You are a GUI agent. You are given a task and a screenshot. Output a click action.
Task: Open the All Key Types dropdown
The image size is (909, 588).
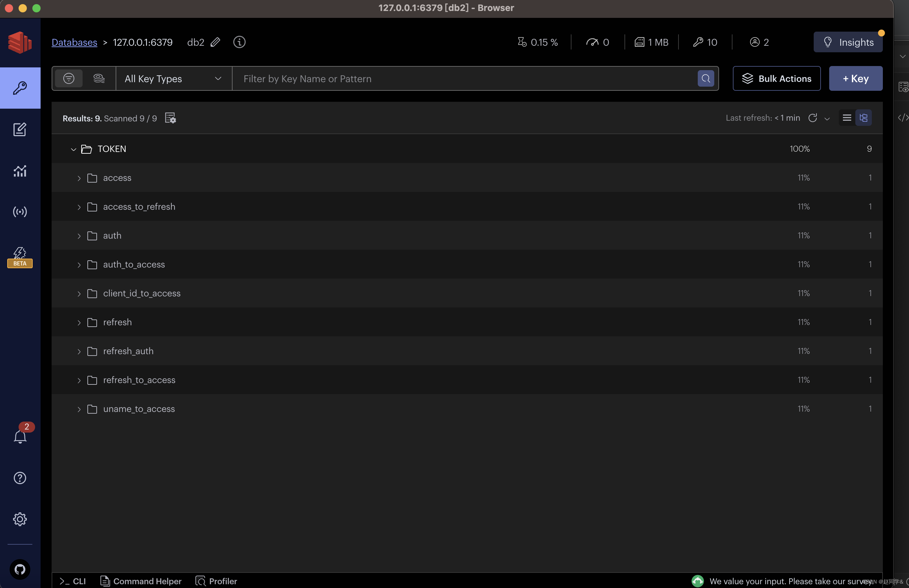(173, 79)
